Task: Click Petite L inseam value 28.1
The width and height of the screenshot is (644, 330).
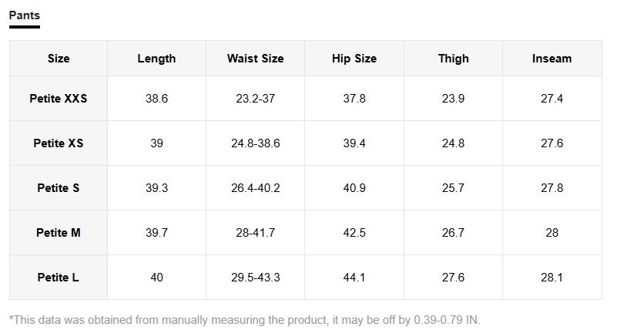Action: click(x=552, y=278)
